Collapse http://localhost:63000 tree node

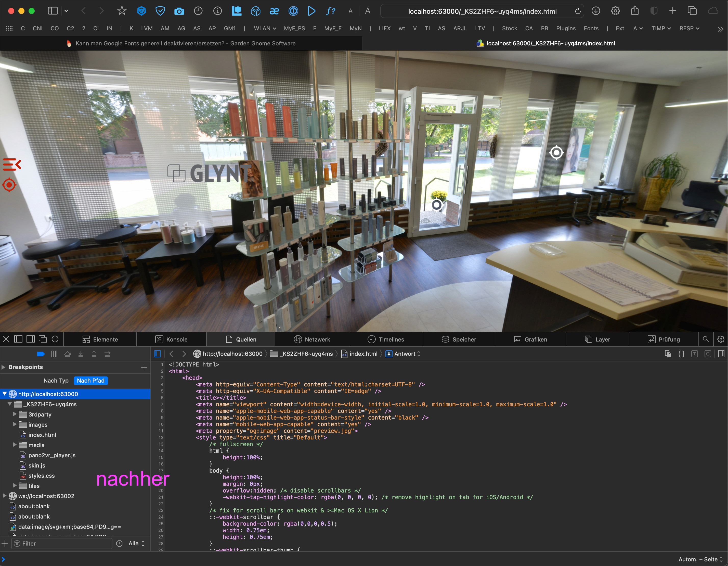[x=4, y=394]
